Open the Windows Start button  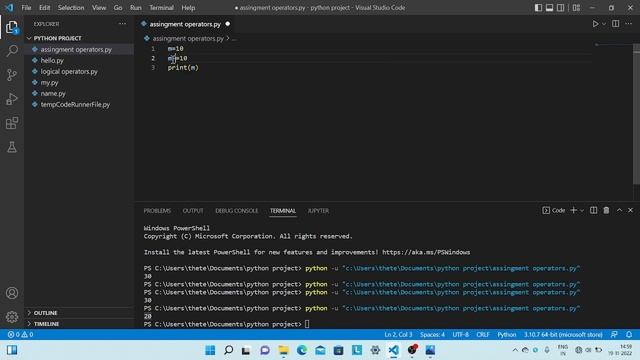coord(210,350)
